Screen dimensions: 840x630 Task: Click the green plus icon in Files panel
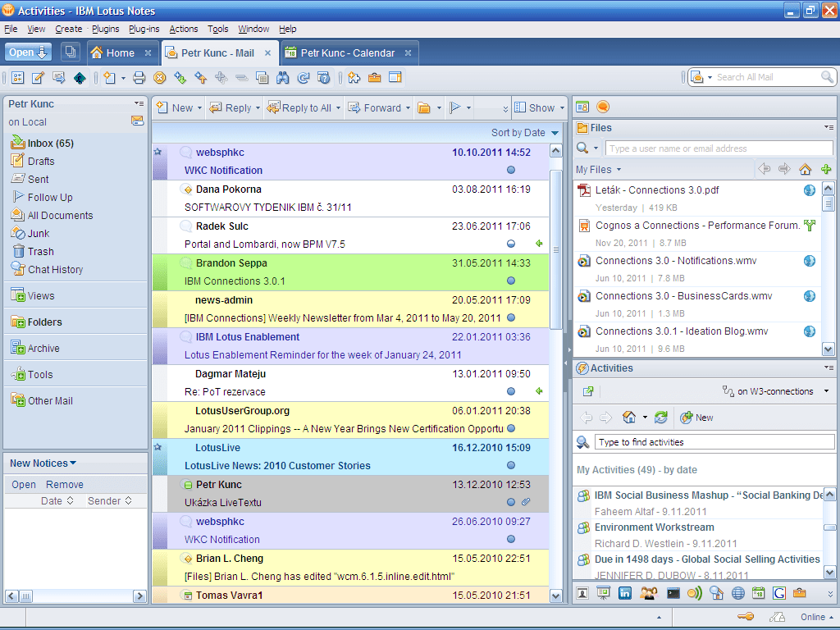826,169
